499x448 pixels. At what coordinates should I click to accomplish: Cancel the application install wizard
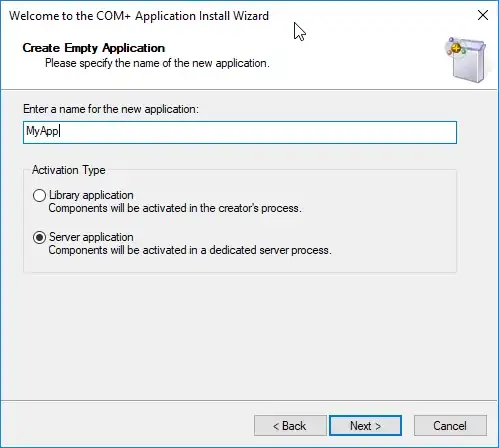click(x=450, y=426)
